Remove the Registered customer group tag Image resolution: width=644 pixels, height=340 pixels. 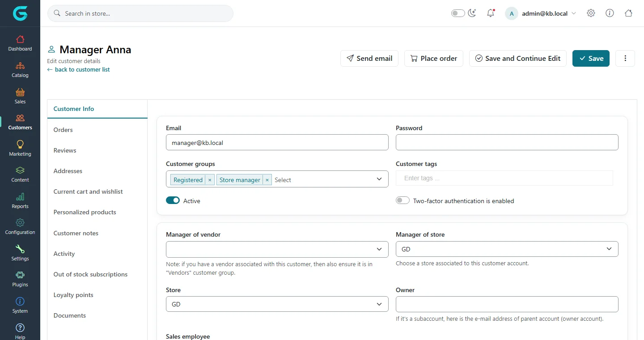pyautogui.click(x=210, y=180)
